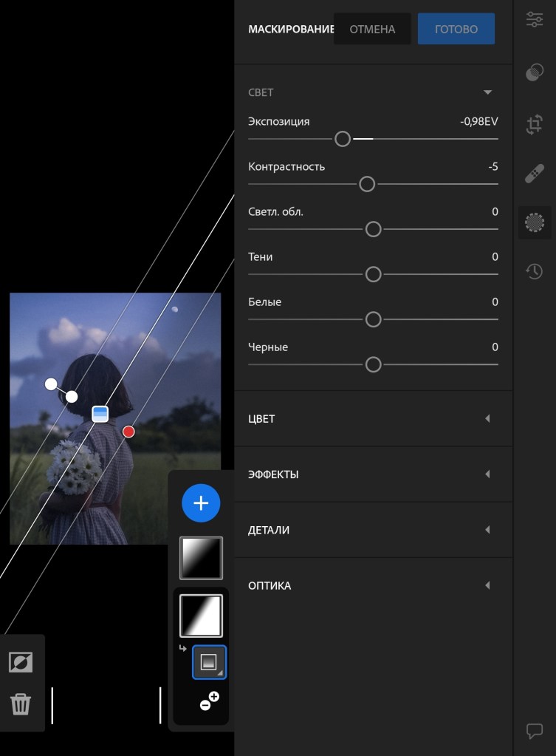Open the Детали section
This screenshot has width=556, height=756.
pos(487,530)
